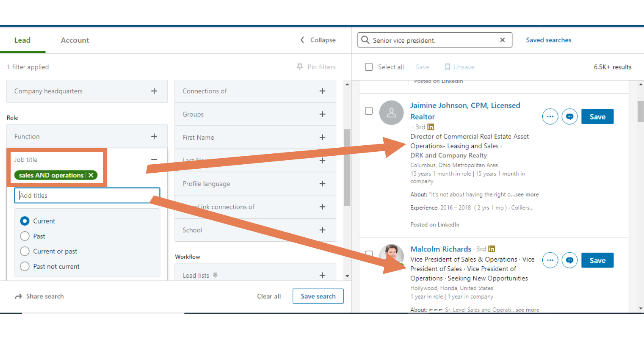Save lead Malcolm Richards
Screen dimensions: 644x339
pos(597,260)
